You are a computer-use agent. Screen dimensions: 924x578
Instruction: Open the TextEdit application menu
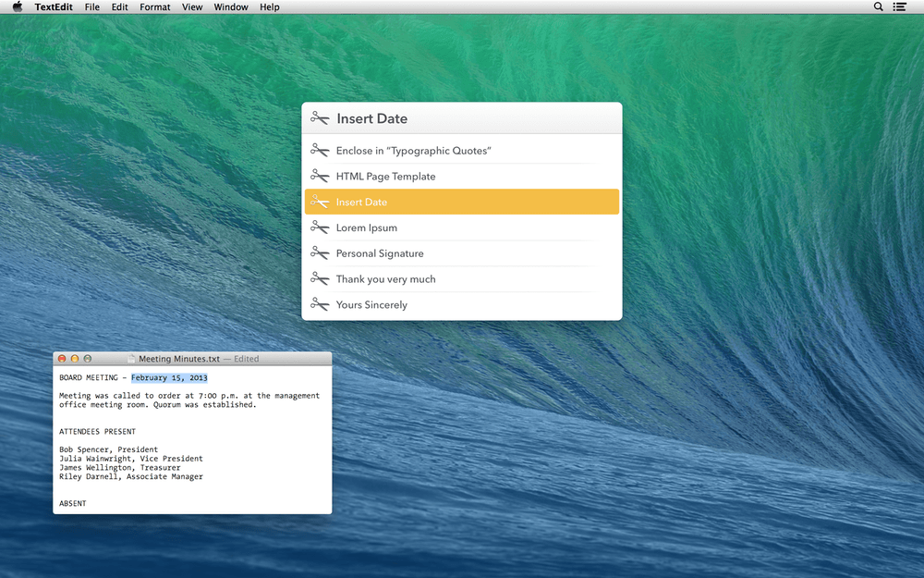(x=54, y=7)
